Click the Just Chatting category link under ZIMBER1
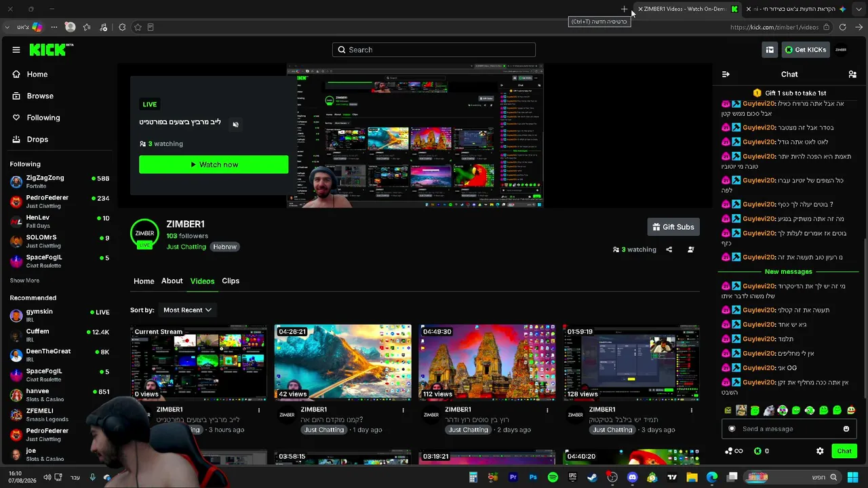Screen dimensions: 868x488 pyautogui.click(x=186, y=247)
